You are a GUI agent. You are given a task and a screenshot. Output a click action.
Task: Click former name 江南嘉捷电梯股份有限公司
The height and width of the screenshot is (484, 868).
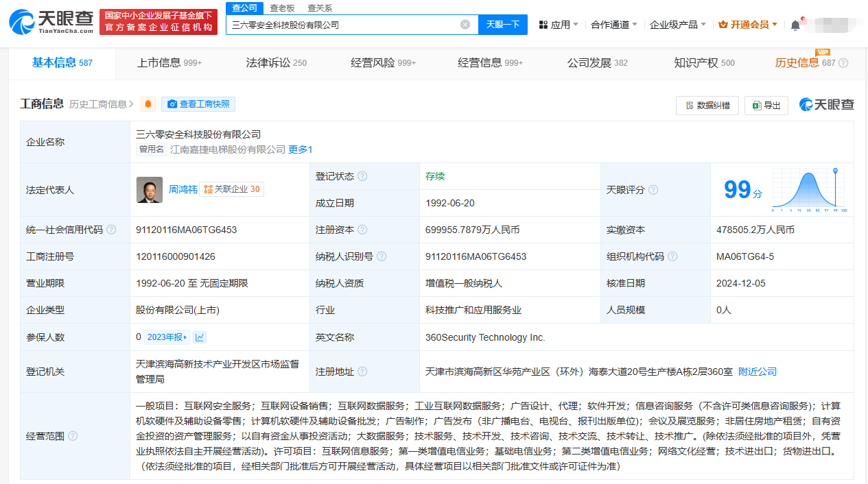(228, 149)
